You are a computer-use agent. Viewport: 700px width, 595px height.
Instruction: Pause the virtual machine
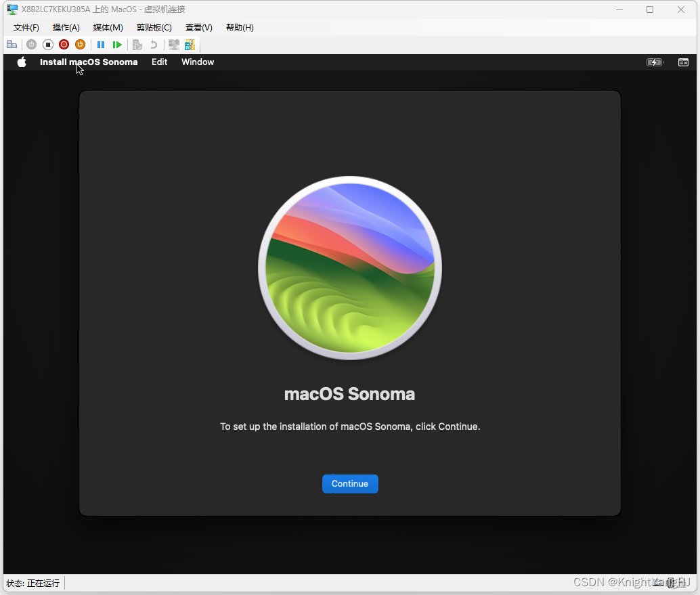(x=101, y=45)
